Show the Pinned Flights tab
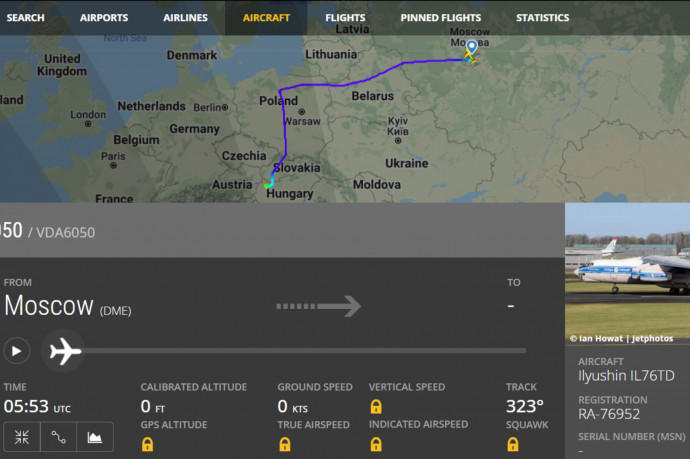 click(440, 18)
